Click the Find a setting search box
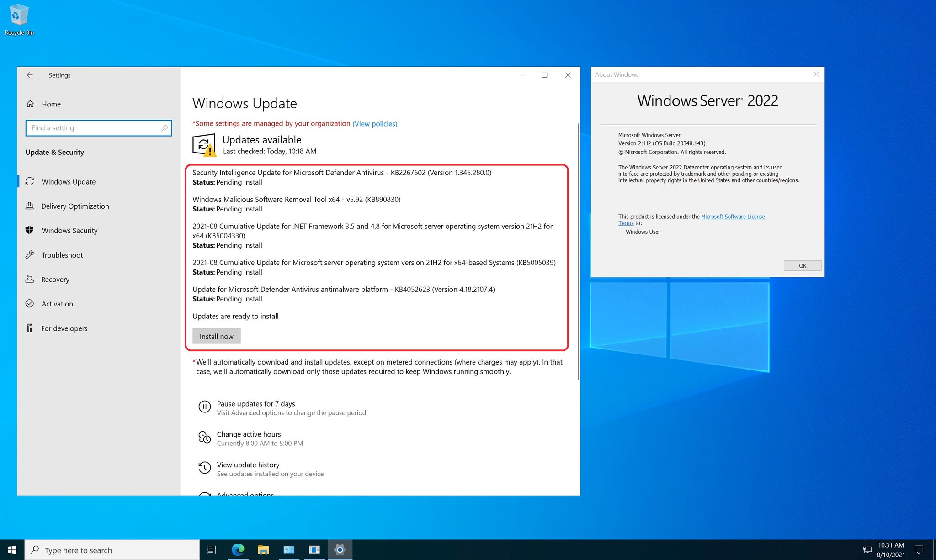Image resolution: width=936 pixels, height=560 pixels. 99,128
